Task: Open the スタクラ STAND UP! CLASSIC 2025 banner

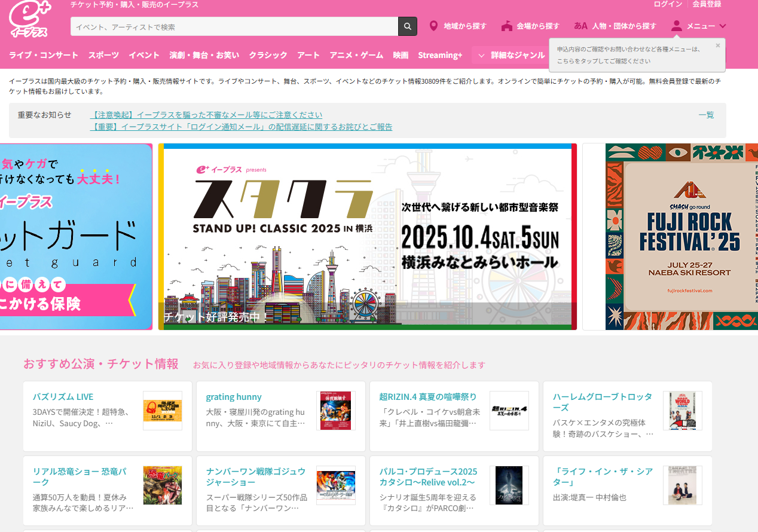Action: coord(368,237)
